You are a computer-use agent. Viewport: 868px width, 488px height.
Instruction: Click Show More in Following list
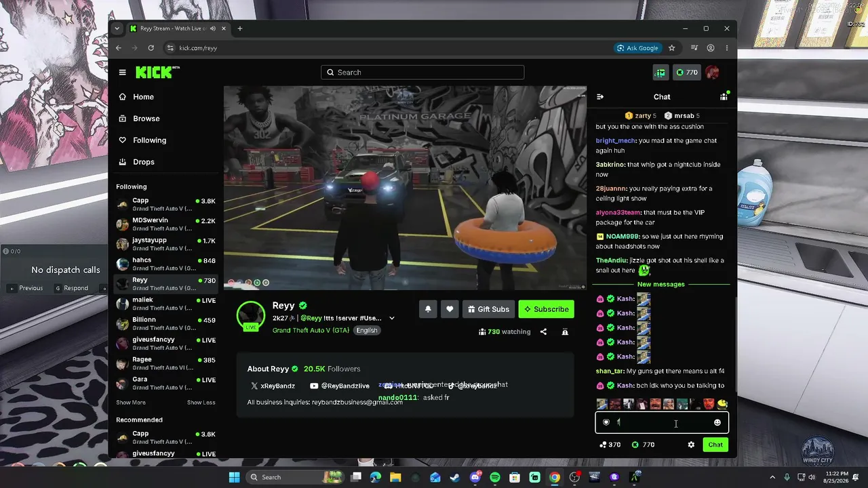coord(131,403)
